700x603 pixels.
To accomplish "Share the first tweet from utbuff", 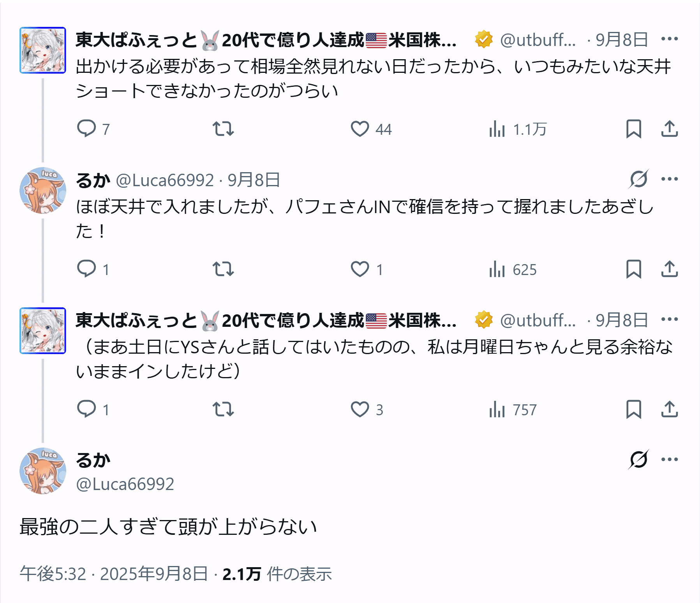I will (x=669, y=129).
